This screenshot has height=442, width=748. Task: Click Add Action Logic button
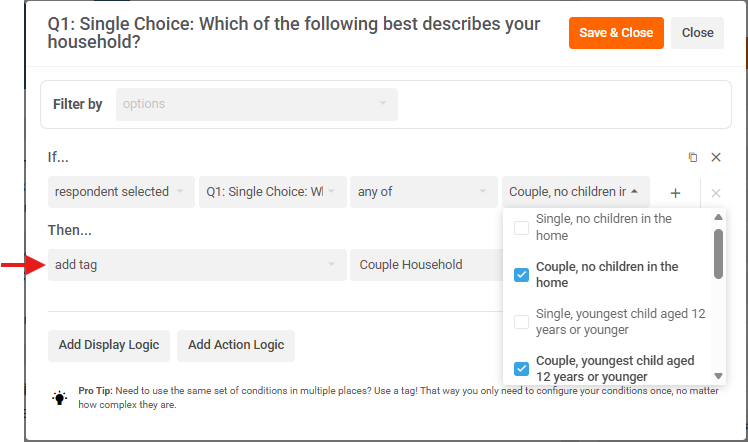(x=236, y=345)
